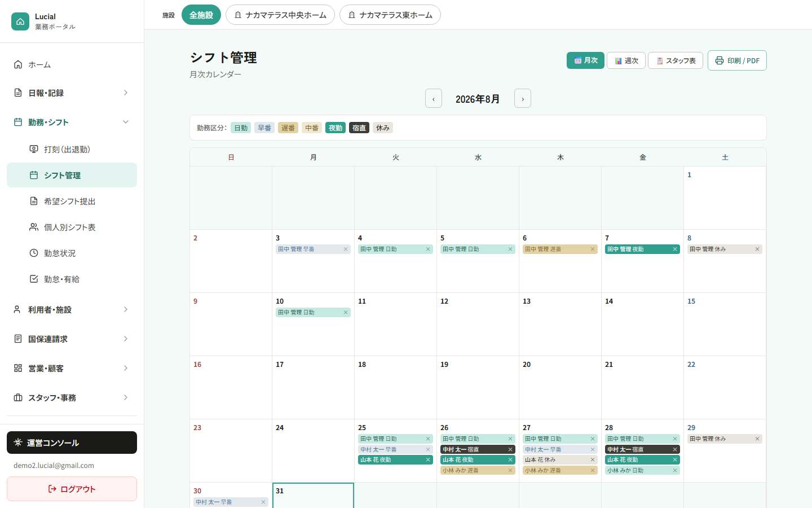Remove 中村 太一 早番 shift on the 30th
812x508 pixels.
pos(263,502)
